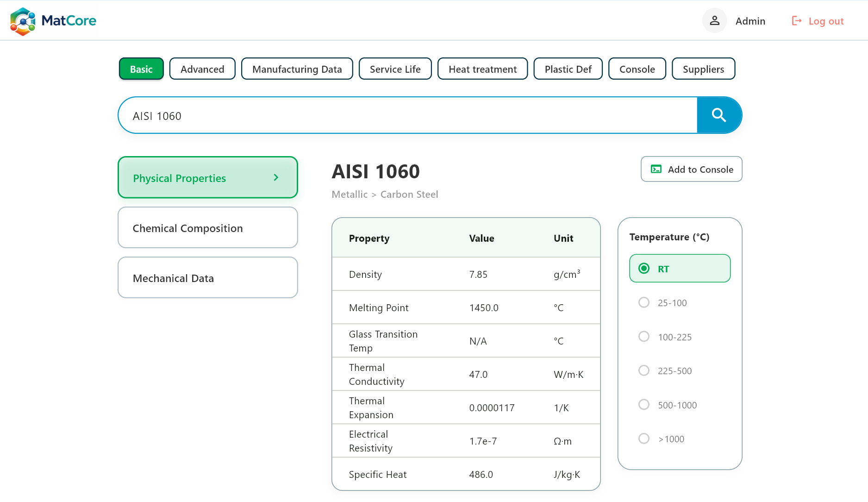Choose the 100-225 temperature option
868x502 pixels.
[x=644, y=337]
